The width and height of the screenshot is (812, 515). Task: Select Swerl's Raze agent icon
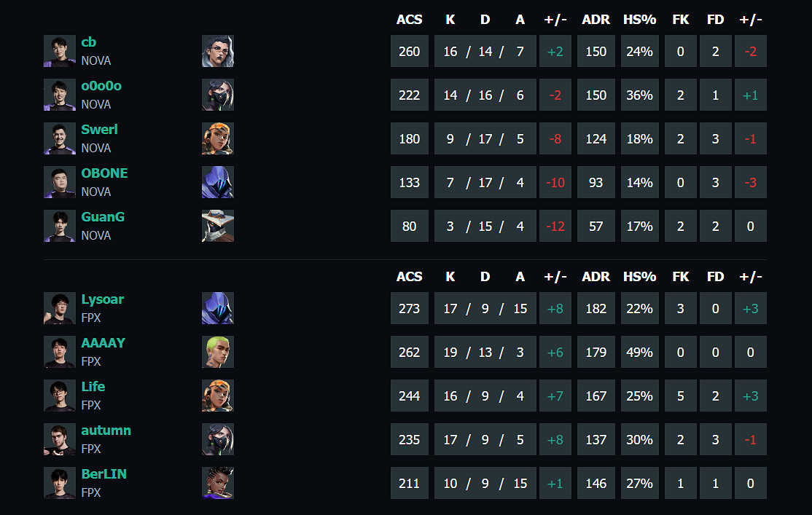point(217,138)
